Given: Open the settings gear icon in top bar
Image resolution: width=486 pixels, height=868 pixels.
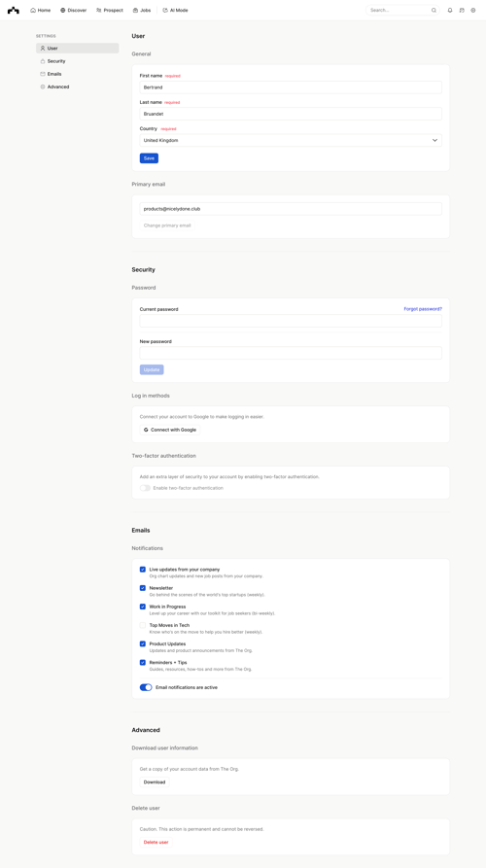Looking at the screenshot, I should click(x=472, y=10).
